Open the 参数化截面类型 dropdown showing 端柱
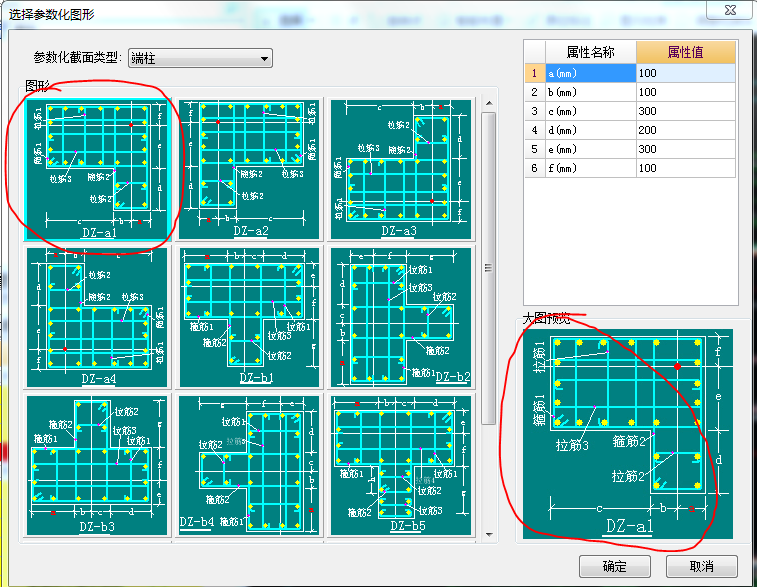 [x=200, y=58]
